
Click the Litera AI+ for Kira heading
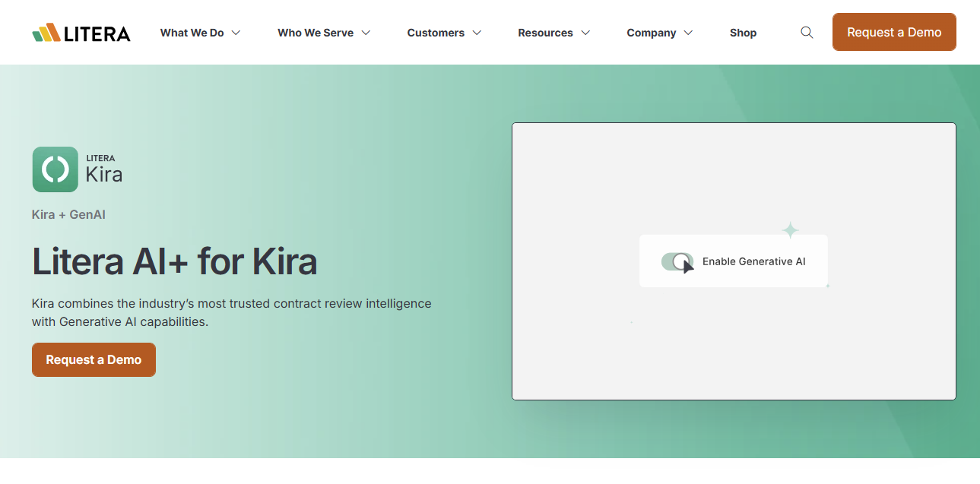[174, 261]
